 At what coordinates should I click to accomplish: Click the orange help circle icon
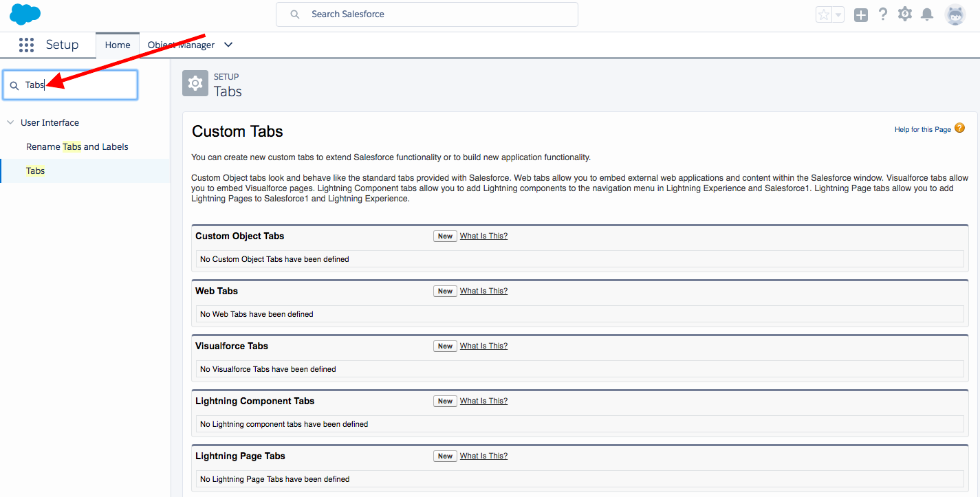coord(960,128)
